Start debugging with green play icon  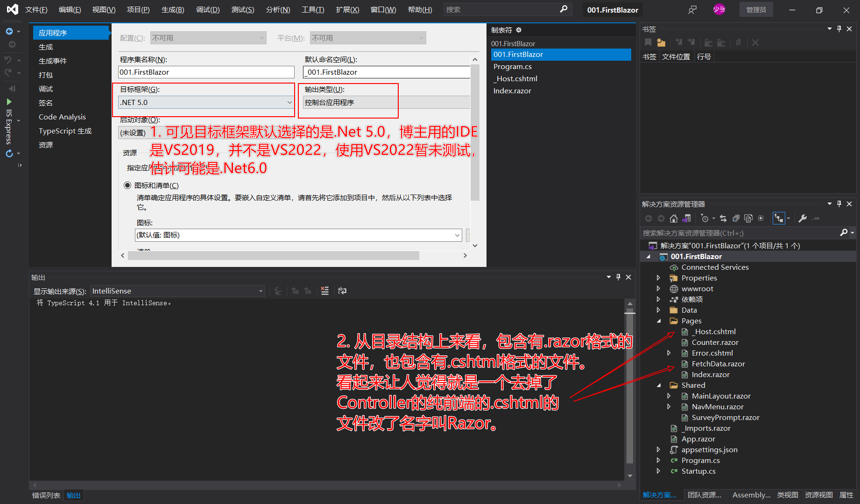9,102
